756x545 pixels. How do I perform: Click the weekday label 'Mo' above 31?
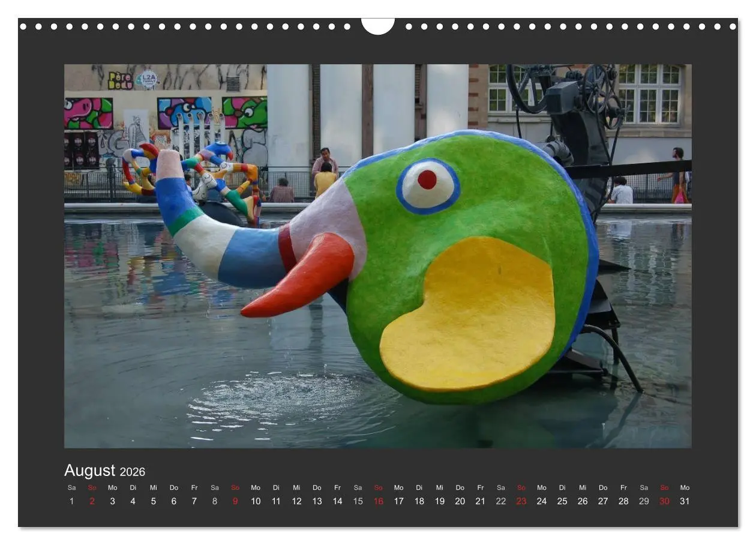pyautogui.click(x=685, y=487)
